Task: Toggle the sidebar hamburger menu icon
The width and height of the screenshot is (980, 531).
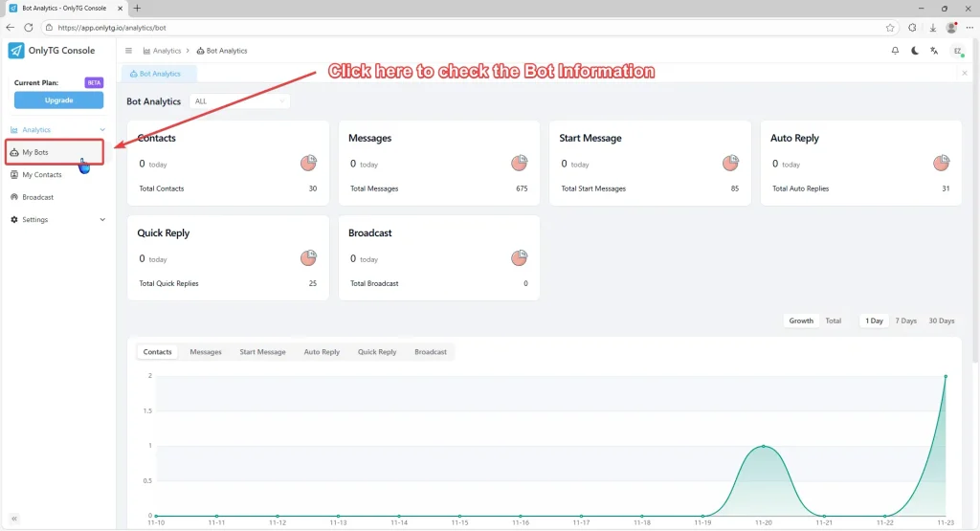Action: [129, 51]
